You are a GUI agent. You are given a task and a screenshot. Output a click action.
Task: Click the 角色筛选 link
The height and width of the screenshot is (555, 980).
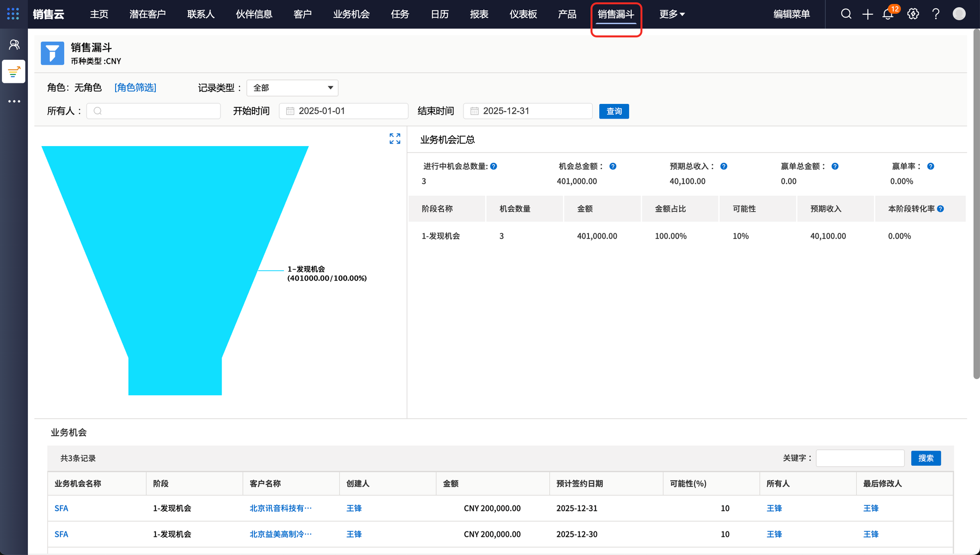135,87
